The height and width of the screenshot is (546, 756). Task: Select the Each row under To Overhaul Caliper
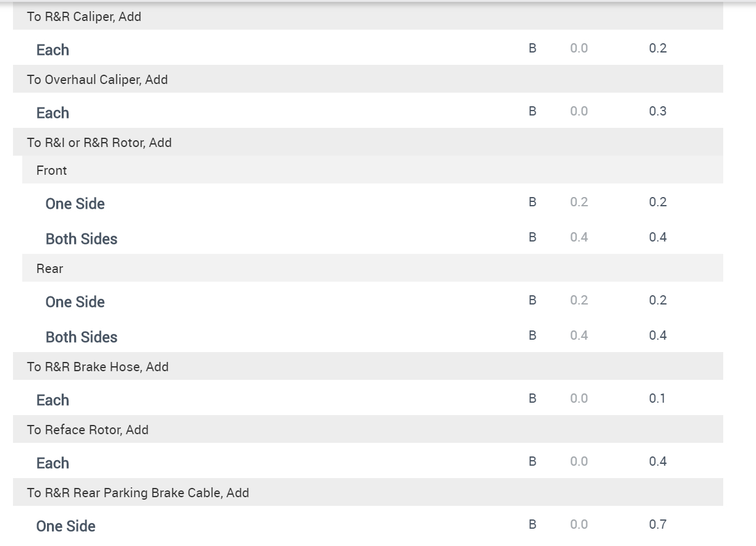[x=53, y=113]
